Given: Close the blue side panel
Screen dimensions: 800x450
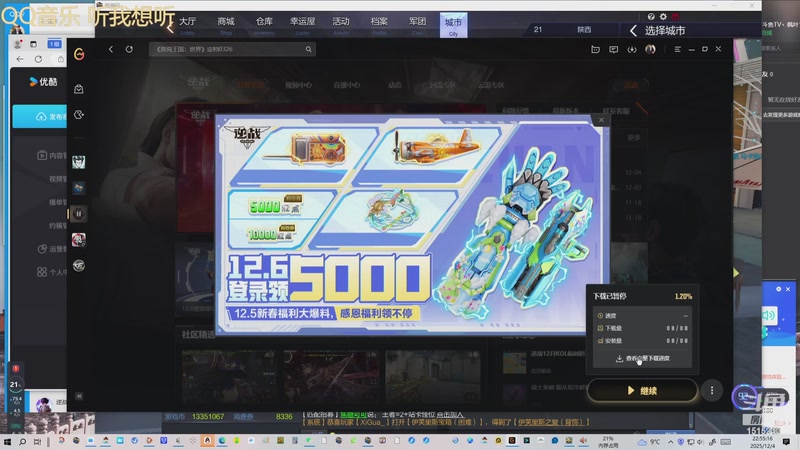Looking at the screenshot, I should coord(788,289).
